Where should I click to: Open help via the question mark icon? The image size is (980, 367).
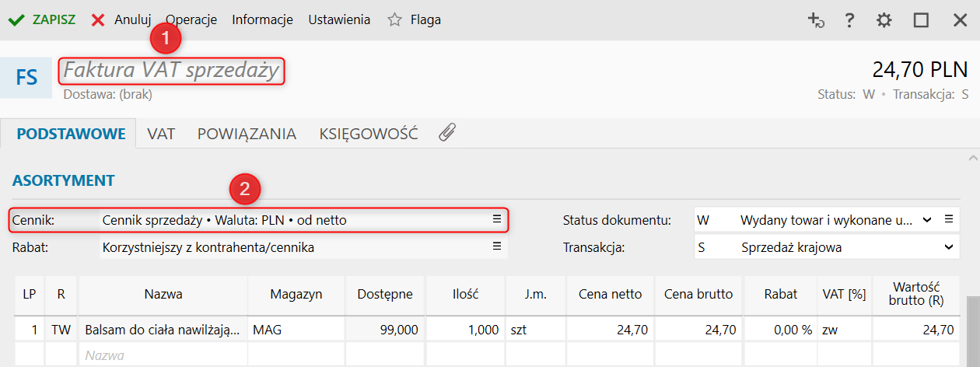pyautogui.click(x=850, y=21)
